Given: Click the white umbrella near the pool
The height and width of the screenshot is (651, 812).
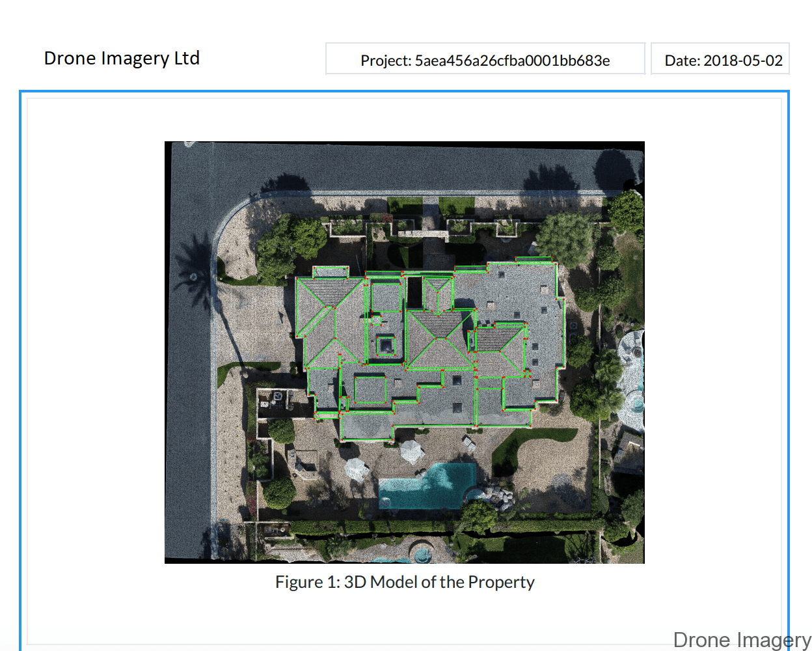Looking at the screenshot, I should (411, 450).
